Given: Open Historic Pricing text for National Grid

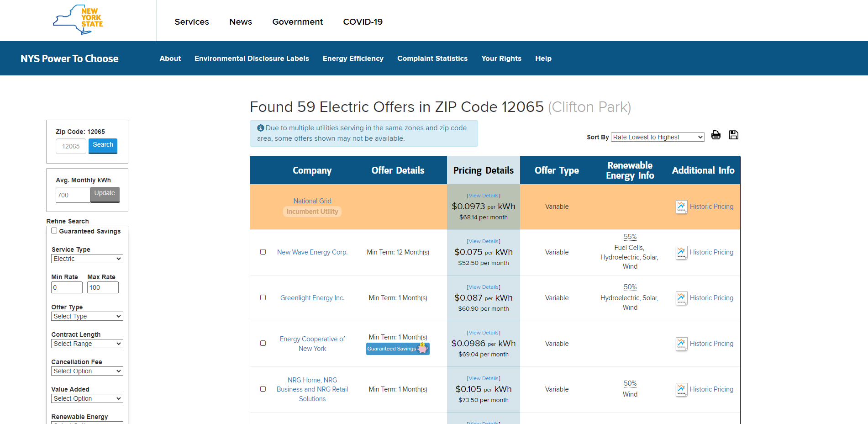Looking at the screenshot, I should click(711, 207).
